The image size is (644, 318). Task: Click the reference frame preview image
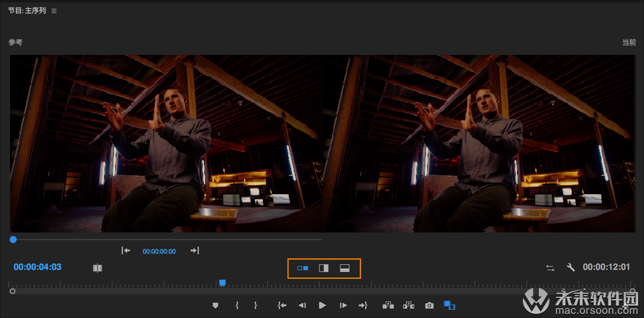click(x=166, y=143)
